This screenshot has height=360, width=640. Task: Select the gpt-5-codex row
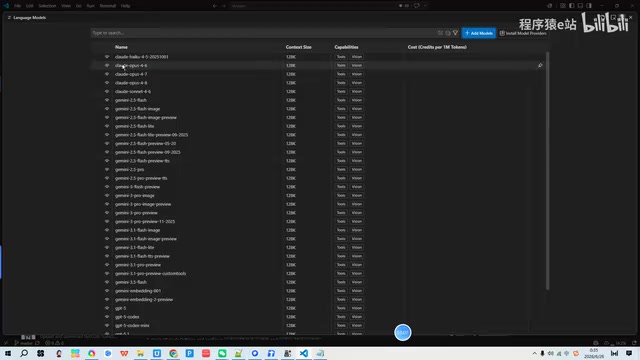(318, 317)
